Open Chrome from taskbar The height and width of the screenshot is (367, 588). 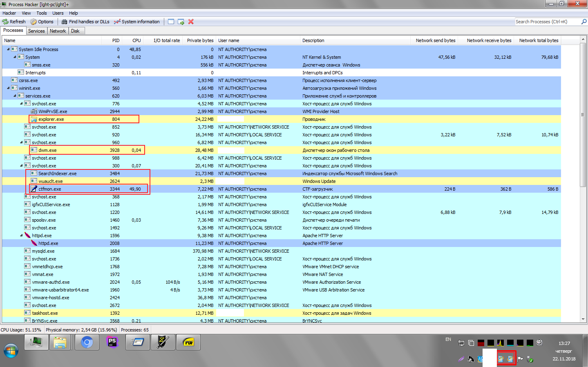click(87, 342)
